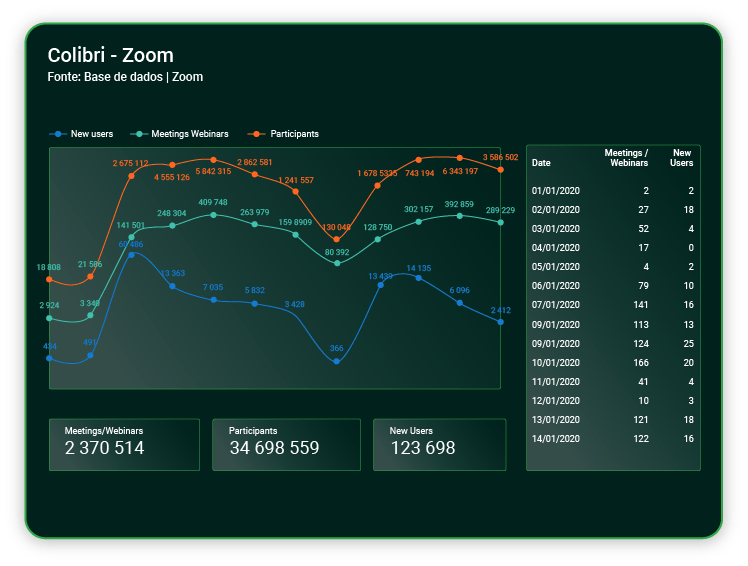This screenshot has width=748, height=566.
Task: Click the Participants point labeled 1 241 557
Action: 296,191
